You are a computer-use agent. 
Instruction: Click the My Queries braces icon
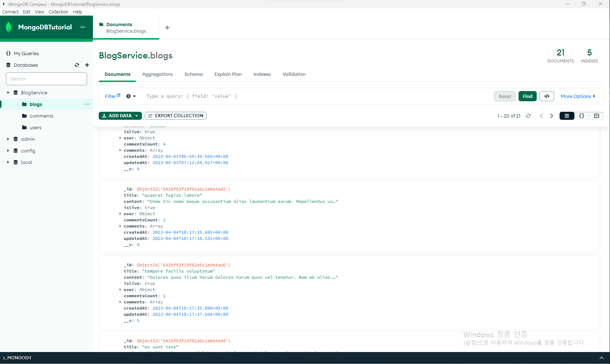(x=8, y=53)
